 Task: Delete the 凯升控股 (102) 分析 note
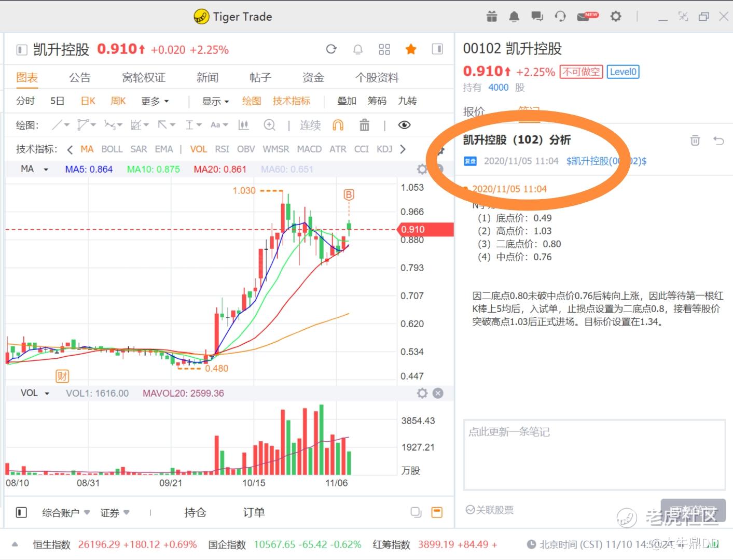tap(695, 140)
